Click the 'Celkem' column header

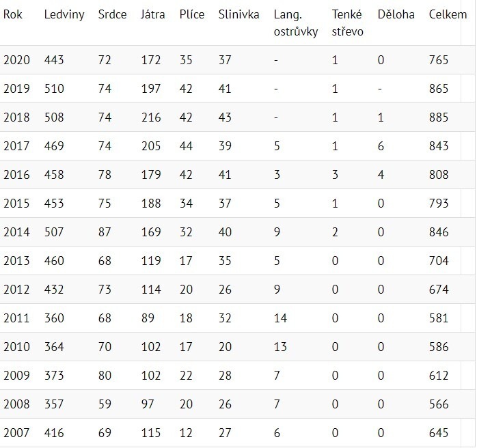click(x=448, y=14)
